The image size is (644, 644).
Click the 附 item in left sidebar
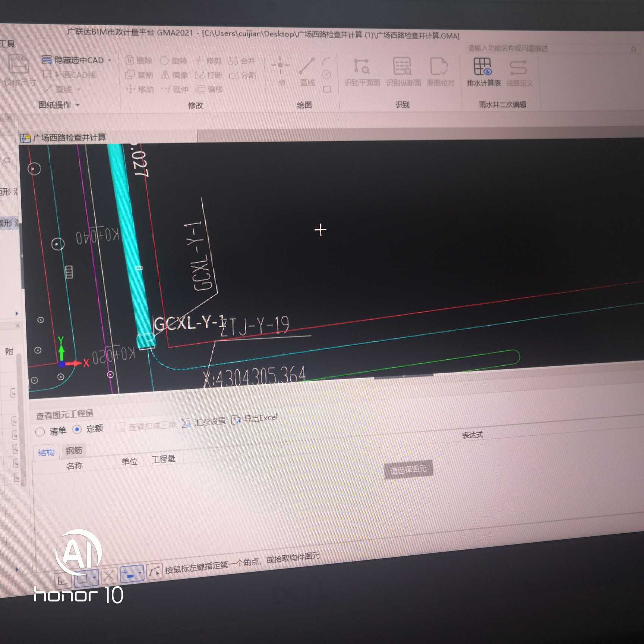click(x=9, y=351)
